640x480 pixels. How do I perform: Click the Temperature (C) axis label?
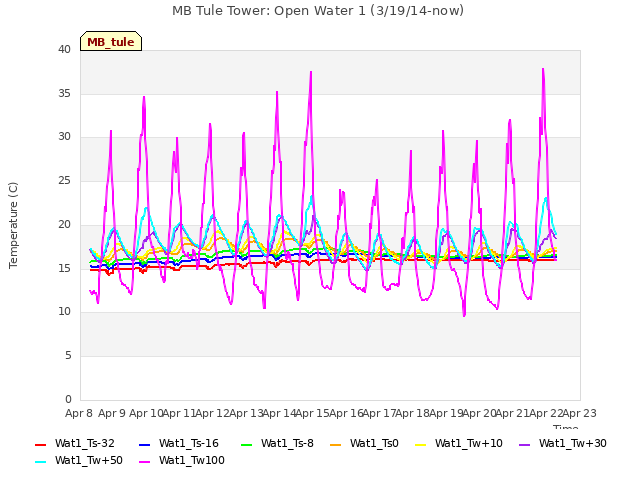tap(13, 225)
